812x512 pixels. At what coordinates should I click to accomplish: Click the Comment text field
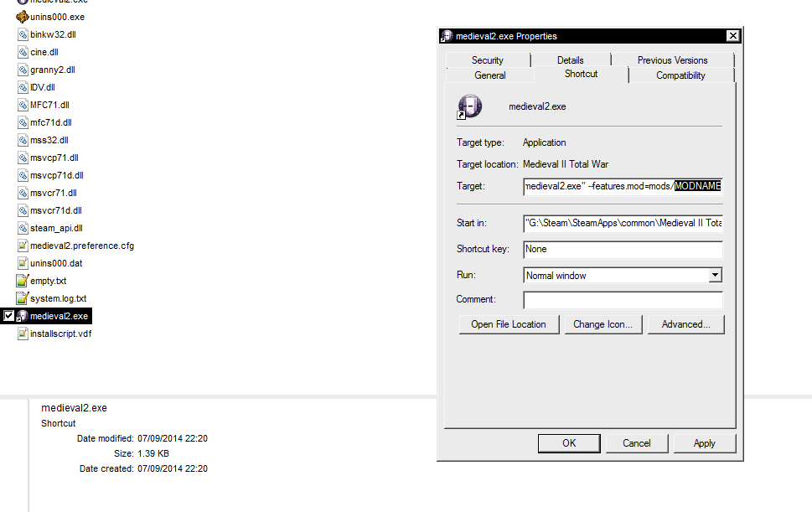(623, 300)
